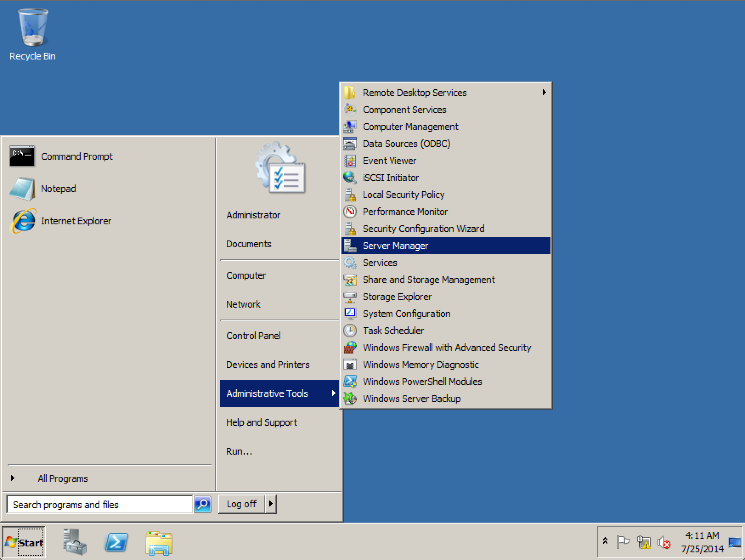Viewport: 745px width, 560px height.
Task: Choose Windows Firewall with Advanced Security
Action: (446, 348)
